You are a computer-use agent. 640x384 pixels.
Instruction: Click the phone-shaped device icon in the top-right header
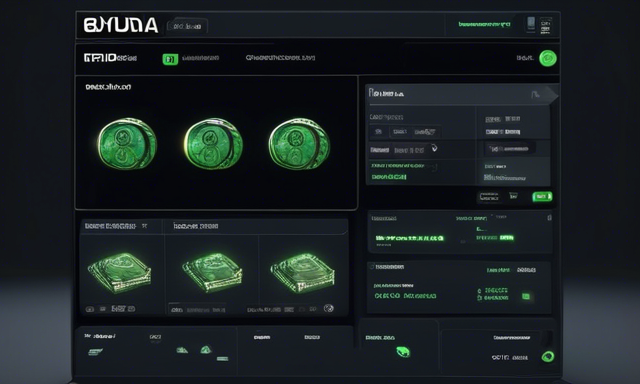click(x=531, y=24)
